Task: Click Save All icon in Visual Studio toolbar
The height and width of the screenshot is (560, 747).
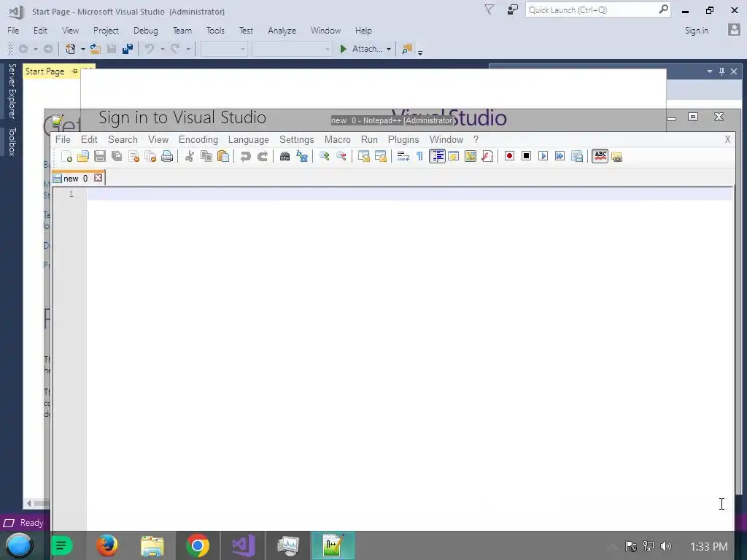Action: (x=127, y=49)
